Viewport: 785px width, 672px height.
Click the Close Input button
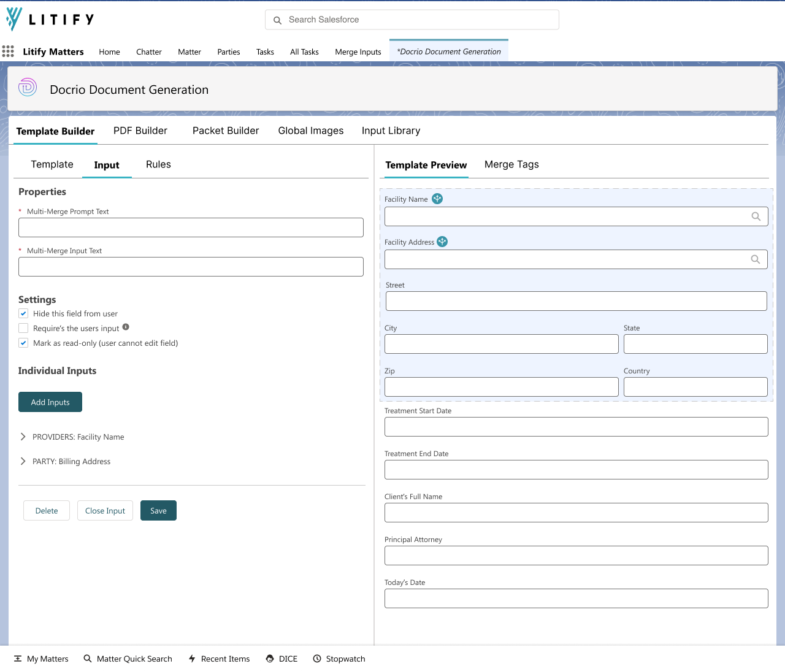tap(105, 511)
